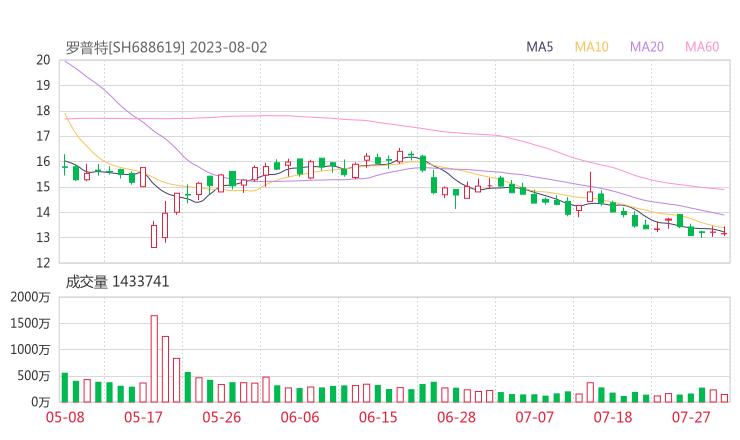Click the 1500万 volume axis label
Viewport: 740px width, 440px height.
[x=30, y=323]
